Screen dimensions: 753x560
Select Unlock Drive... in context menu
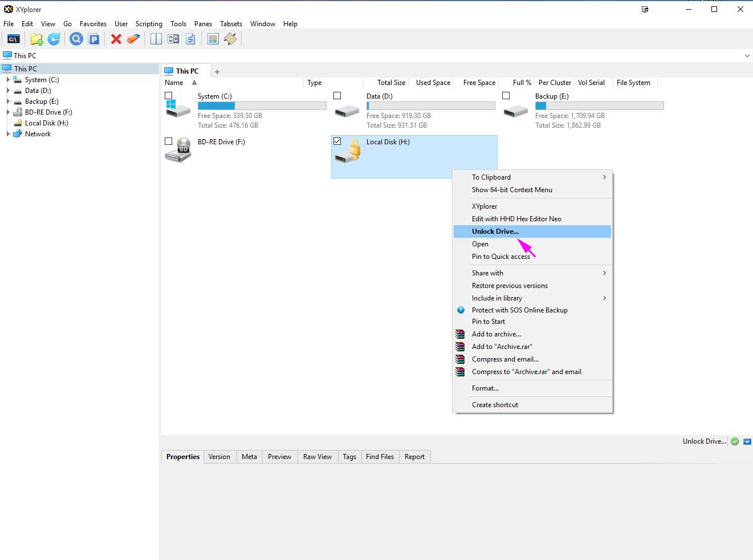[x=495, y=232]
